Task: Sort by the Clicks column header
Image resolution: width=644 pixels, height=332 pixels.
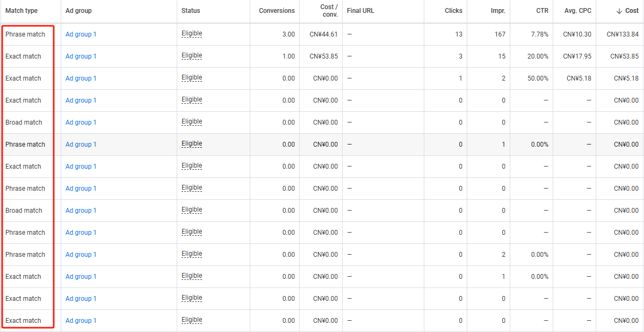Action: tap(453, 11)
